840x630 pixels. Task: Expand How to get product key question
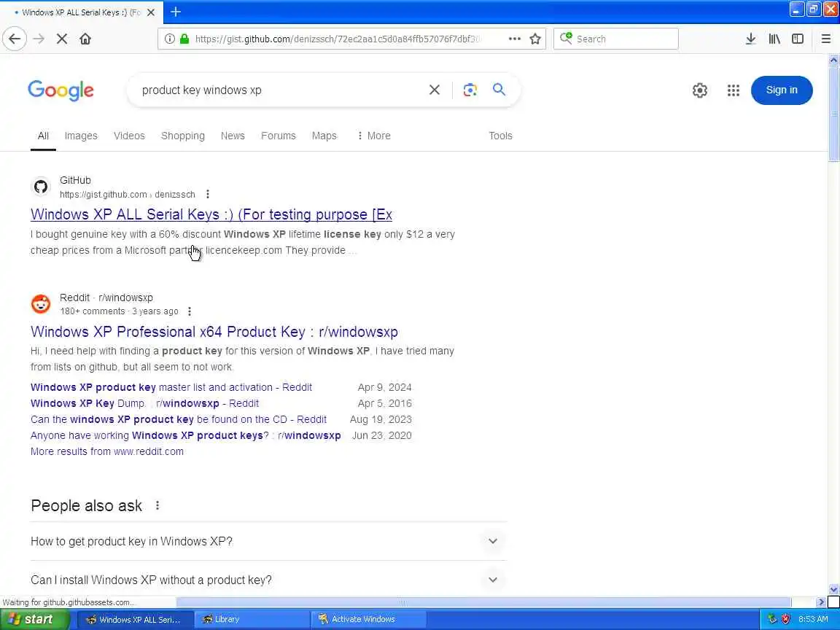coord(268,541)
